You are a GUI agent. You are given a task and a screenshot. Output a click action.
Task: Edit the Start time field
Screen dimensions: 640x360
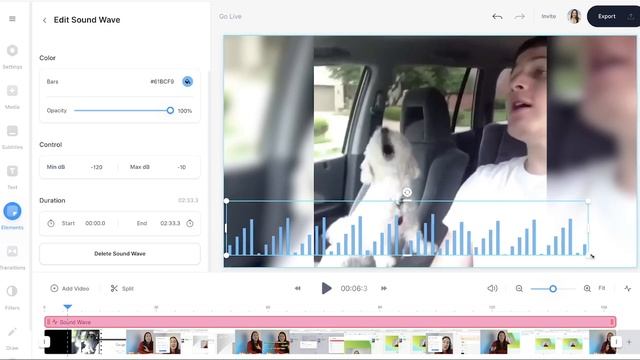coord(95,223)
